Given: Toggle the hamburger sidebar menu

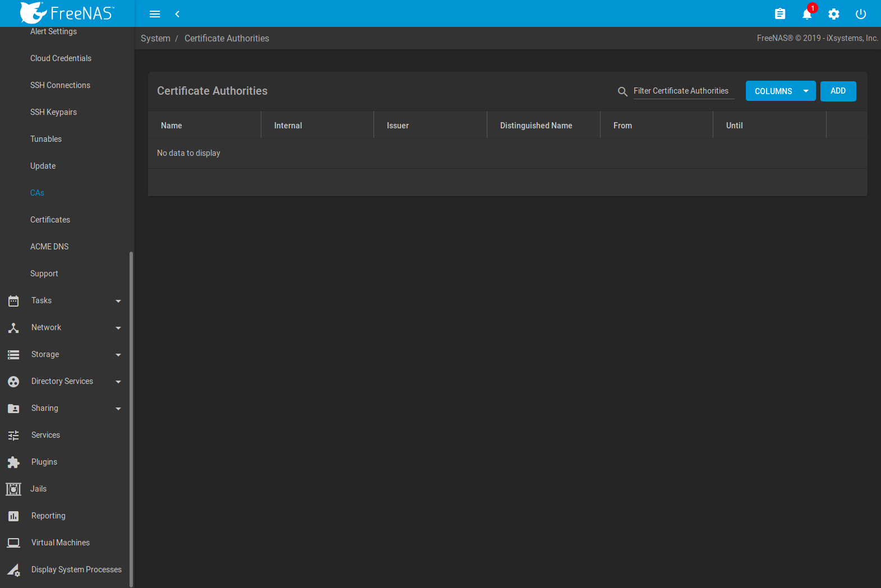Looking at the screenshot, I should coord(155,14).
